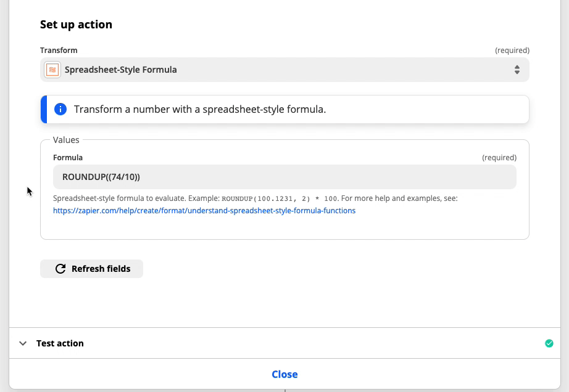Click the green checkmark beside Test action

coord(549,343)
